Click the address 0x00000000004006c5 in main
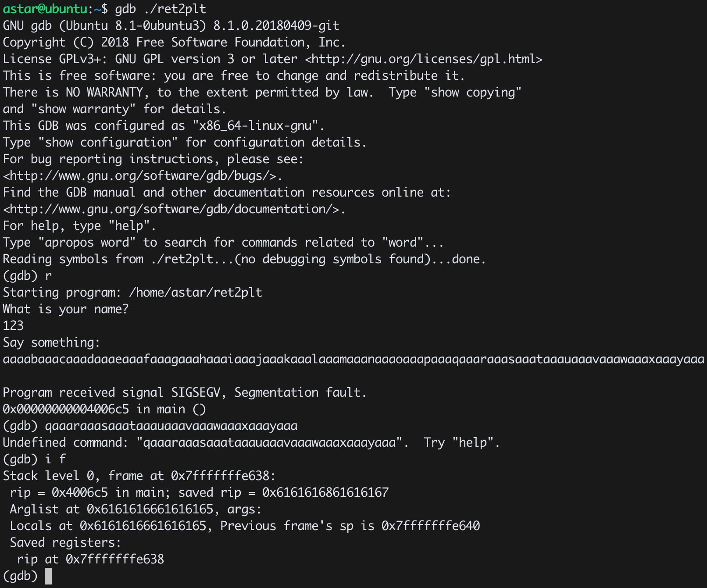The height and width of the screenshot is (588, 707). pos(66,409)
